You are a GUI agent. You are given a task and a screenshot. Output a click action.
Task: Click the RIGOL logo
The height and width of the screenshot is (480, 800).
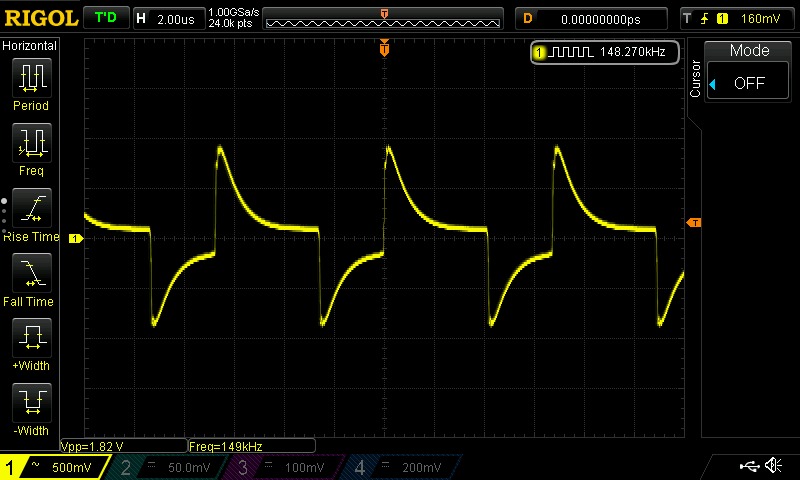pyautogui.click(x=40, y=18)
